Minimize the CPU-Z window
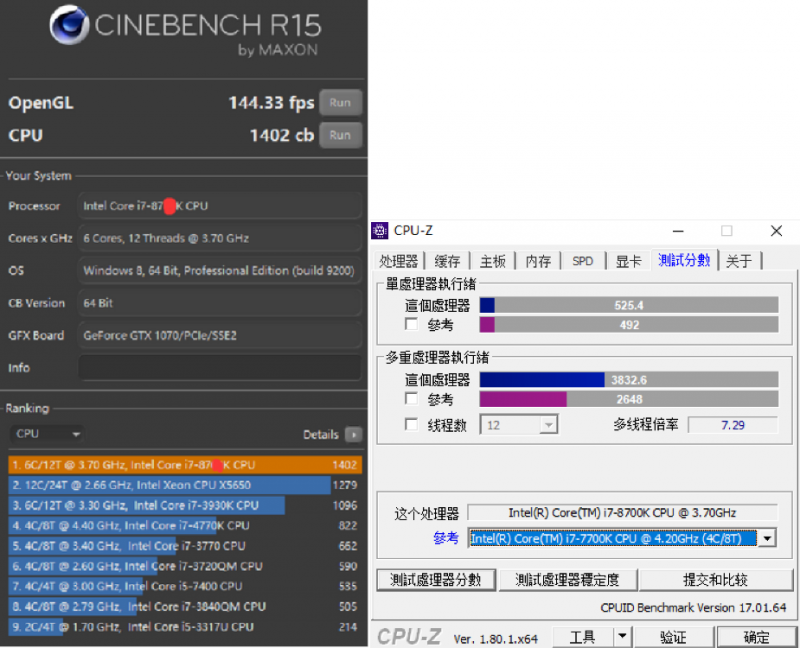800x648 pixels. pos(678,231)
